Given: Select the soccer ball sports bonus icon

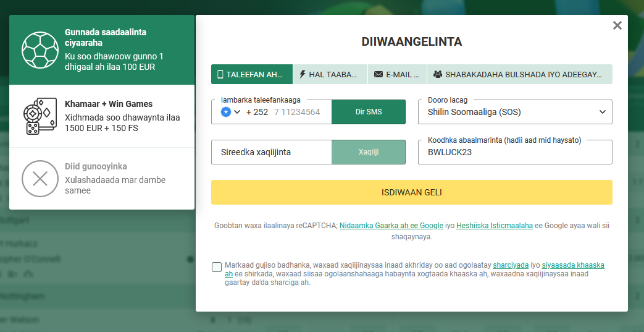Looking at the screenshot, I should (x=40, y=50).
